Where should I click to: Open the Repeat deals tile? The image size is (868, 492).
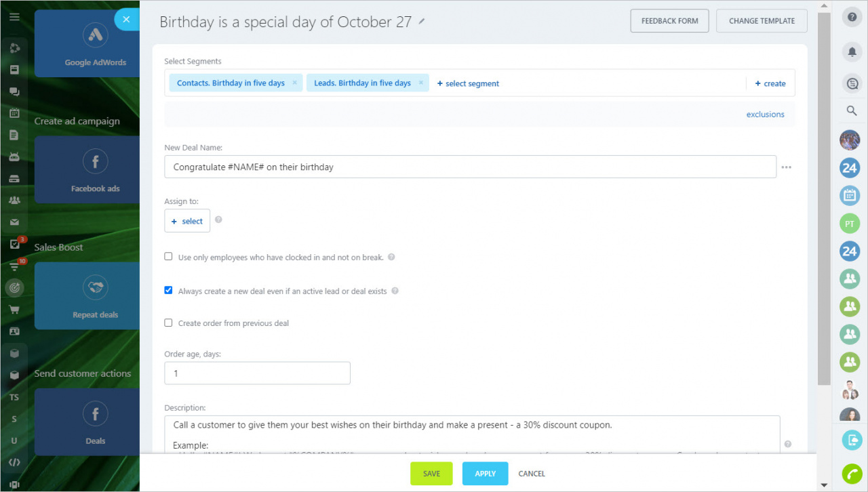[x=96, y=295]
